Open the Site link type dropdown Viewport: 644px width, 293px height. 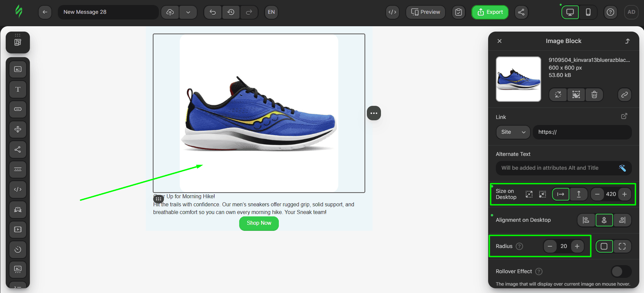(513, 132)
